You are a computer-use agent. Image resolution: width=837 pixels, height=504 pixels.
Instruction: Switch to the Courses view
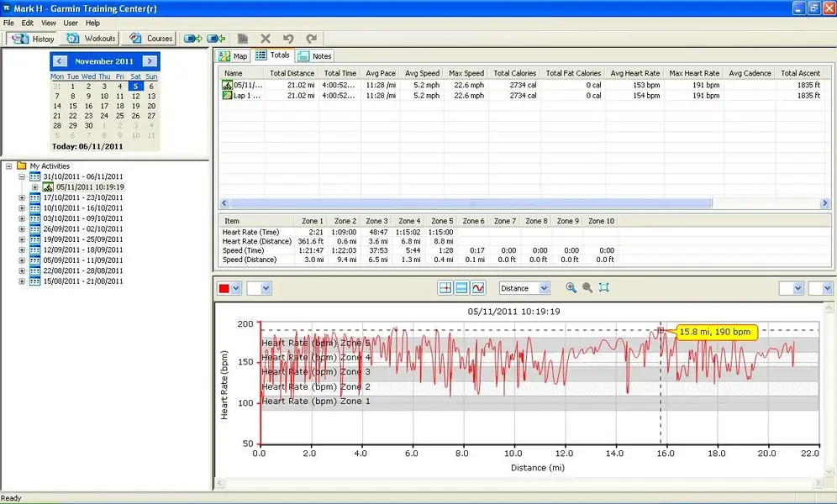151,39
